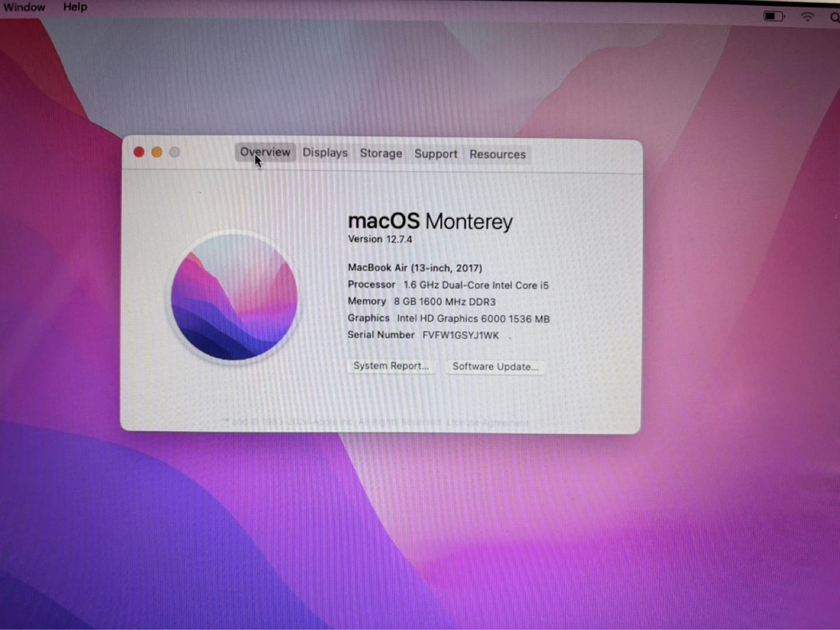Image resolution: width=840 pixels, height=630 pixels.
Task: Switch to the Displays tab
Action: tap(325, 153)
